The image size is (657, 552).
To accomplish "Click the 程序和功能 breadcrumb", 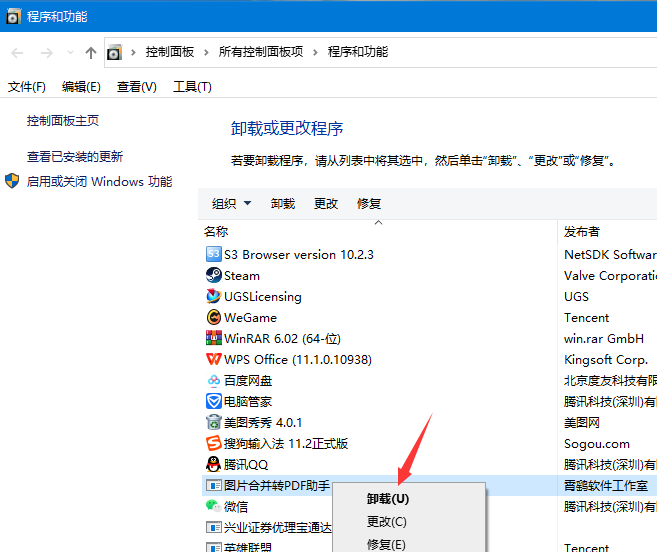I will (358, 52).
